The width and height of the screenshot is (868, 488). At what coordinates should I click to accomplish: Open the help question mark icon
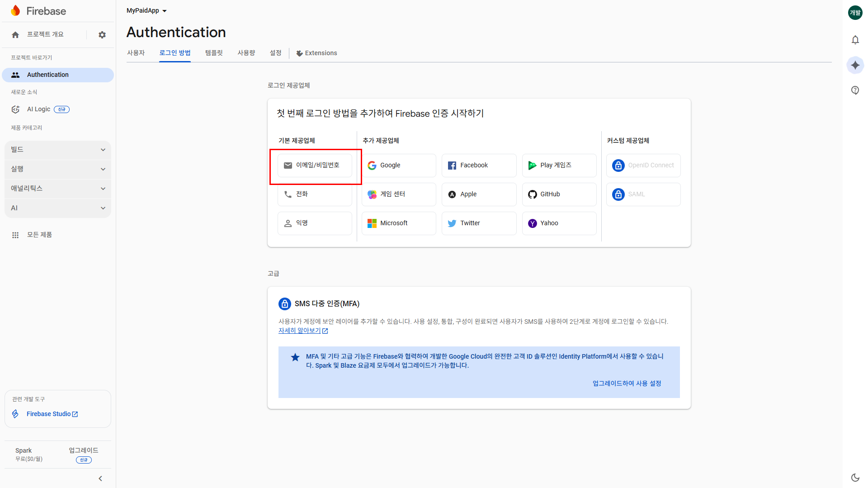click(855, 90)
